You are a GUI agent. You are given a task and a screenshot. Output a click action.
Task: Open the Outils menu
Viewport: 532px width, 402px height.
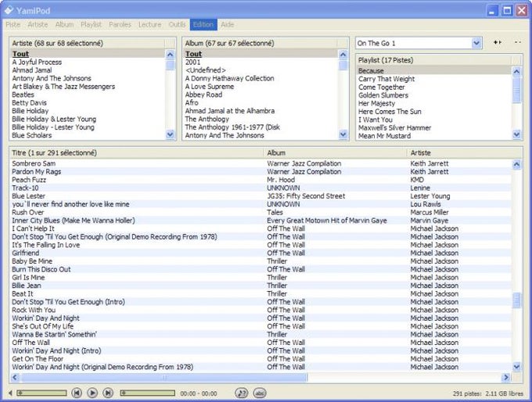[177, 24]
